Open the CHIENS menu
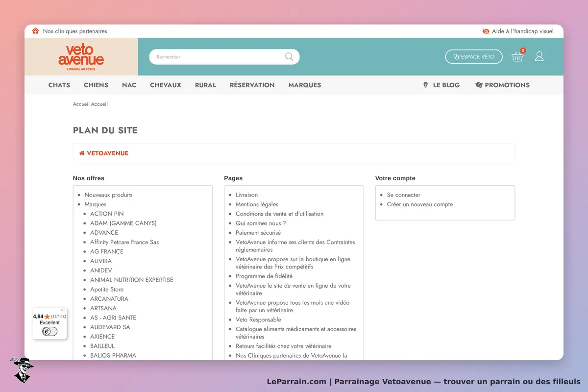Screen dimensions: 588x392 click(x=96, y=85)
